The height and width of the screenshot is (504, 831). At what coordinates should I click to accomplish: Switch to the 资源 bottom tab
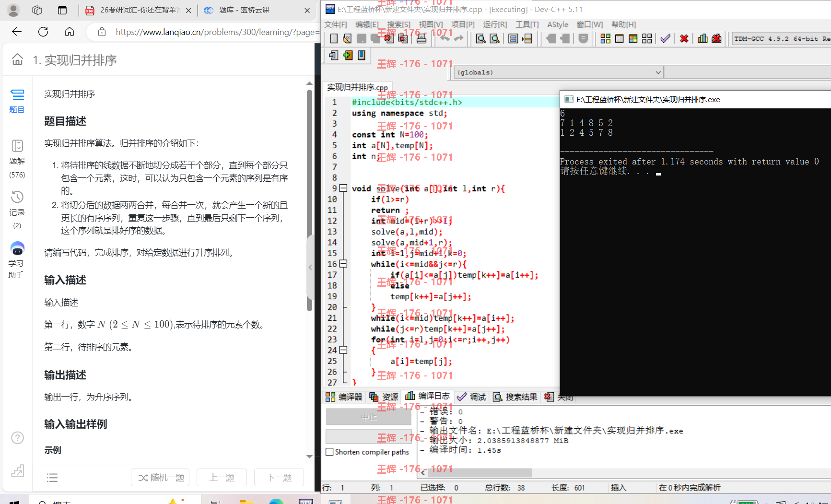tap(384, 397)
